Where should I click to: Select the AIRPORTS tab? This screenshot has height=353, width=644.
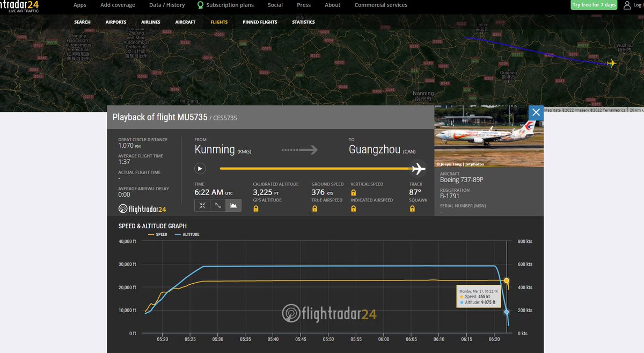pos(116,22)
